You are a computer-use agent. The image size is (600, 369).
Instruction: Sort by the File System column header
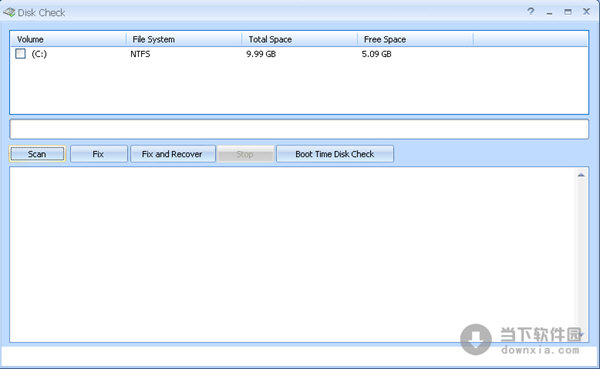point(184,39)
